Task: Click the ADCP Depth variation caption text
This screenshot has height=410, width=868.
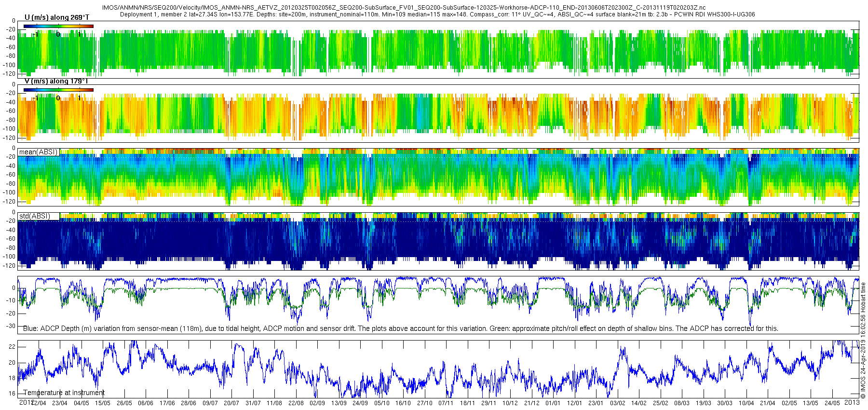Action: point(400,328)
